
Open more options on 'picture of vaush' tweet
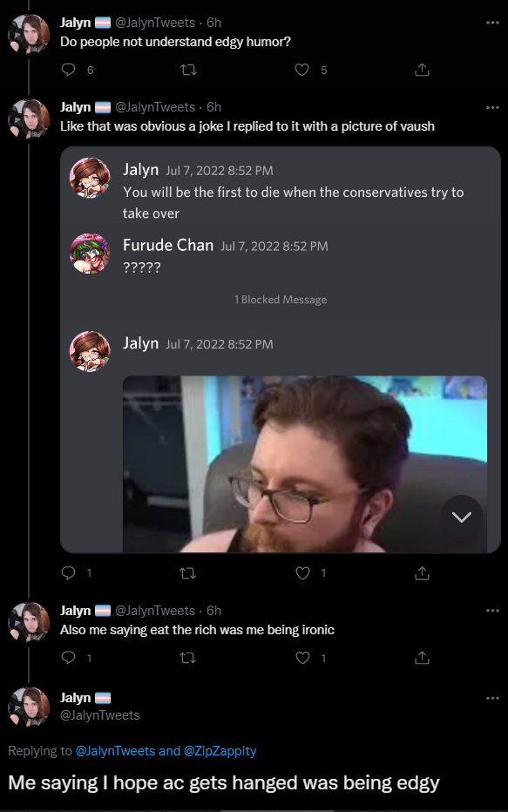coord(492,108)
